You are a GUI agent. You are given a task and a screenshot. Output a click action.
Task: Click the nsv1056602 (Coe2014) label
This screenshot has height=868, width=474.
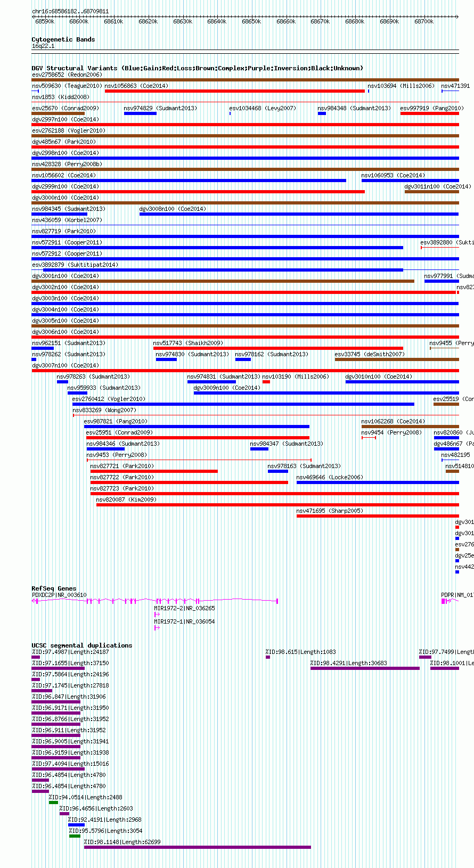64,175
